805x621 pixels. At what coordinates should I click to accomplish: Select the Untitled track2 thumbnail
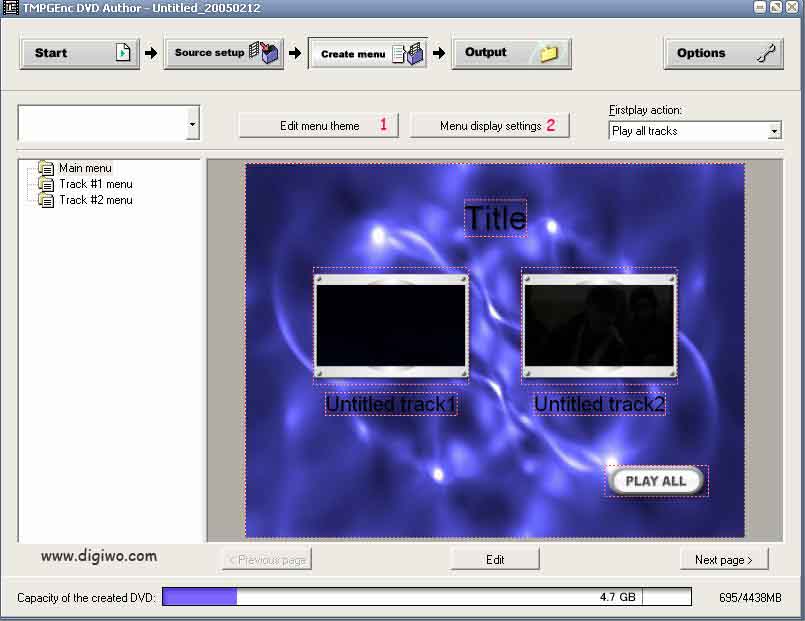599,326
